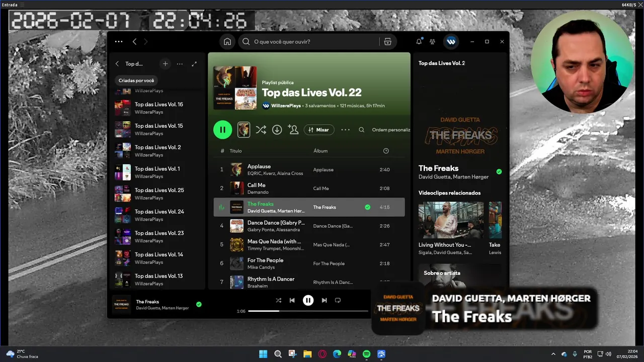Click the Browse icon in search bar
The image size is (644, 362).
[387, 42]
